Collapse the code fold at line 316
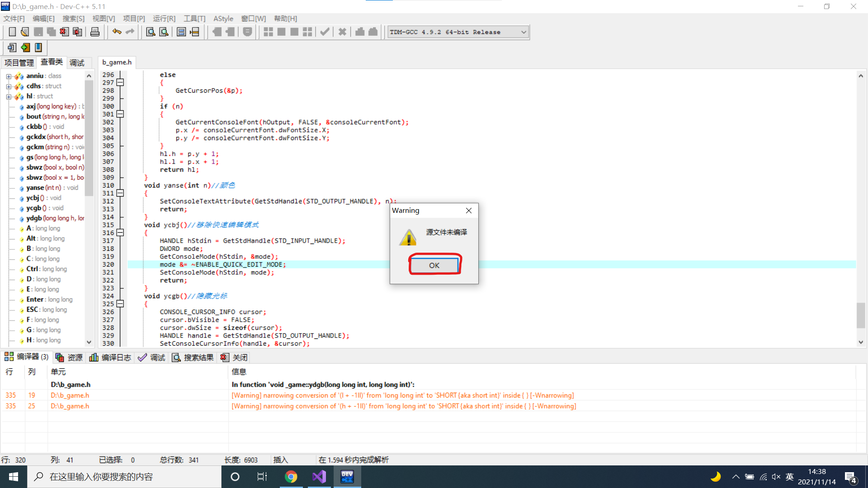868x488 pixels. [x=120, y=233]
